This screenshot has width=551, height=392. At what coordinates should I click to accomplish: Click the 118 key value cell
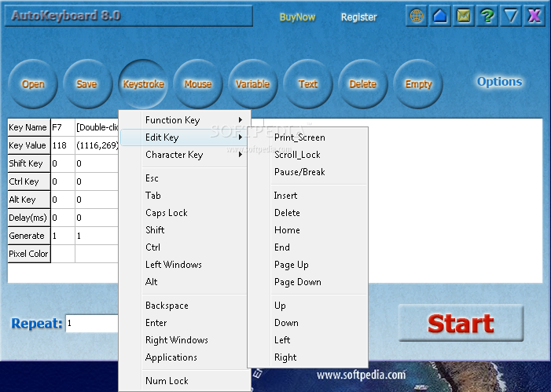[63, 145]
